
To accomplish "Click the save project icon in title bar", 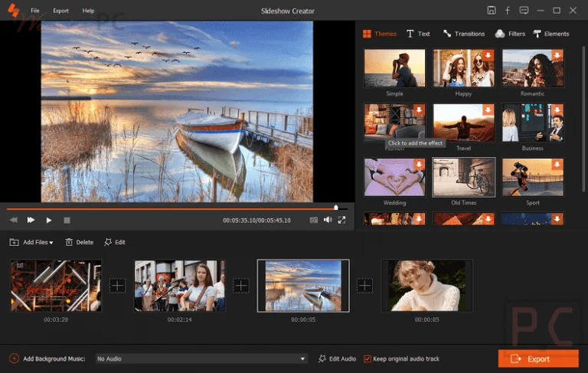I will (x=492, y=11).
